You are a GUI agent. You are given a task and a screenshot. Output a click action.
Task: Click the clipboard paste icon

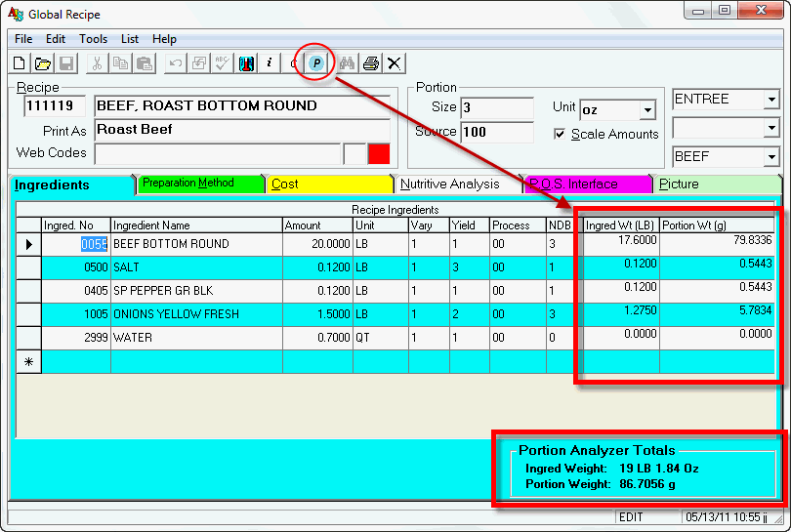[144, 63]
